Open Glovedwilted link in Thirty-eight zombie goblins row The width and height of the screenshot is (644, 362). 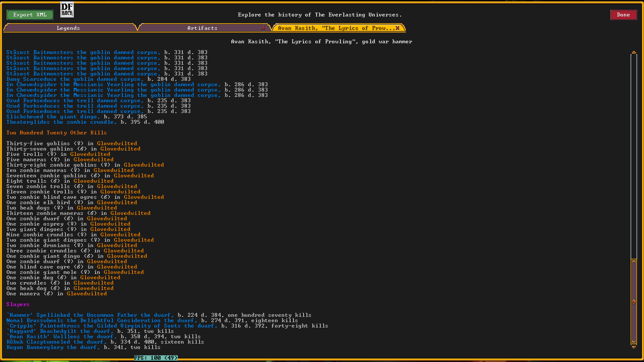point(144,165)
